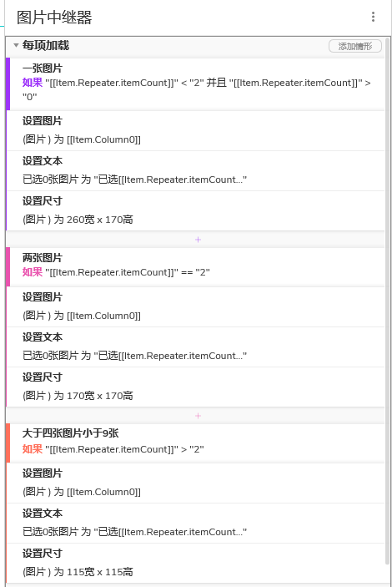Click plus icon below the 170宽 size action
392x587 pixels.
pos(198,416)
